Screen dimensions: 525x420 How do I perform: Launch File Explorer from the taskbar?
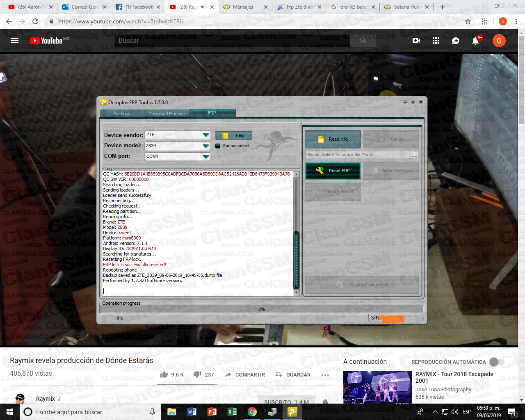[171, 412]
